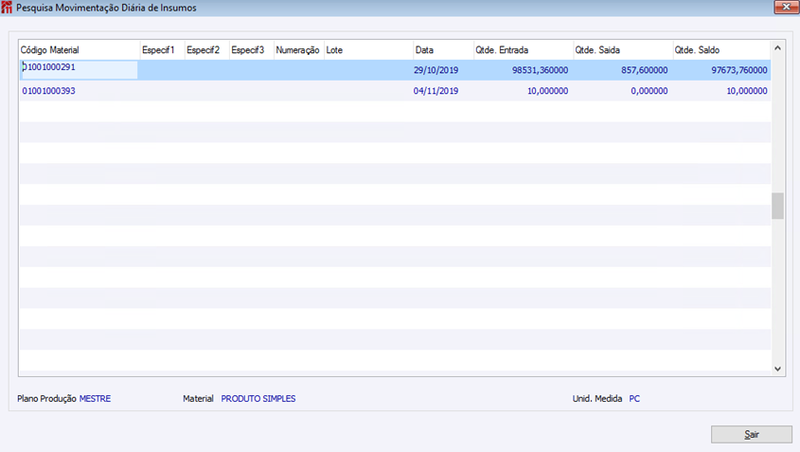The image size is (800, 452).
Task: Click date 29/10/2019 cell
Action: [436, 70]
